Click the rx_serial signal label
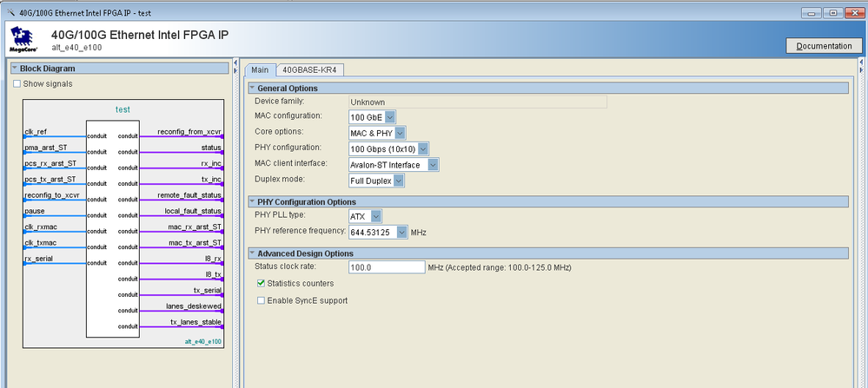This screenshot has height=388, width=868. [x=39, y=258]
